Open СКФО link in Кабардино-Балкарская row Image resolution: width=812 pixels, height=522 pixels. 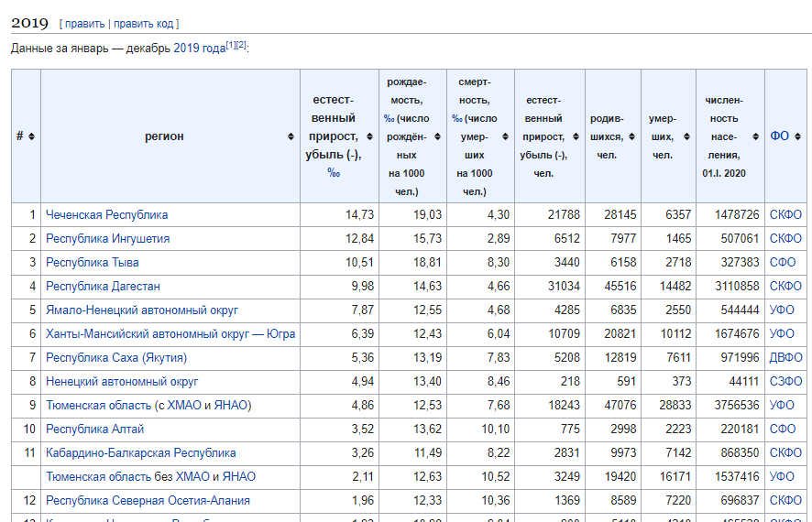(x=785, y=452)
